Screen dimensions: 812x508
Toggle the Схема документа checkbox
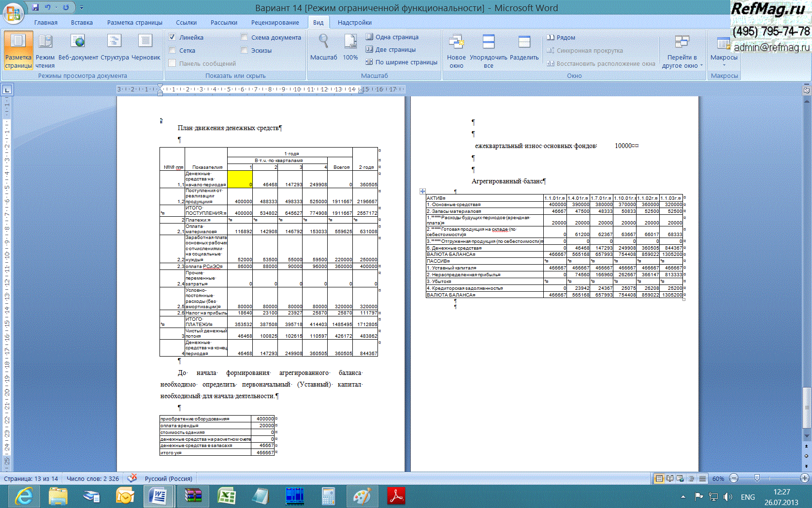click(x=244, y=37)
